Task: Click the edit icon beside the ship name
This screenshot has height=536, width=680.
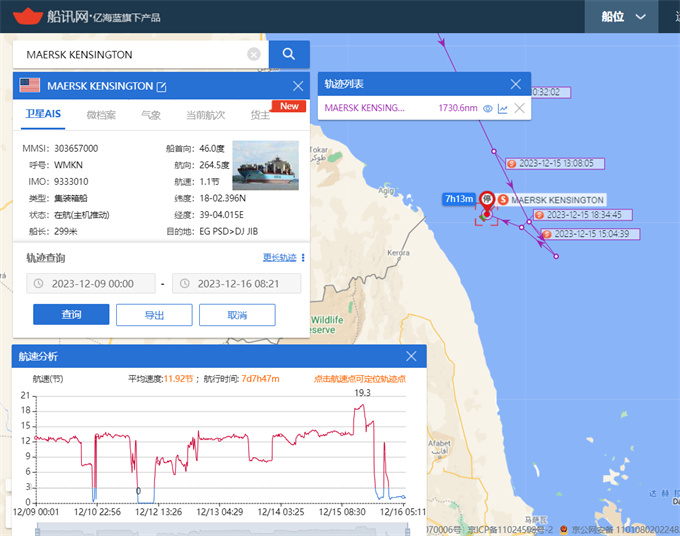Action: coord(162,86)
